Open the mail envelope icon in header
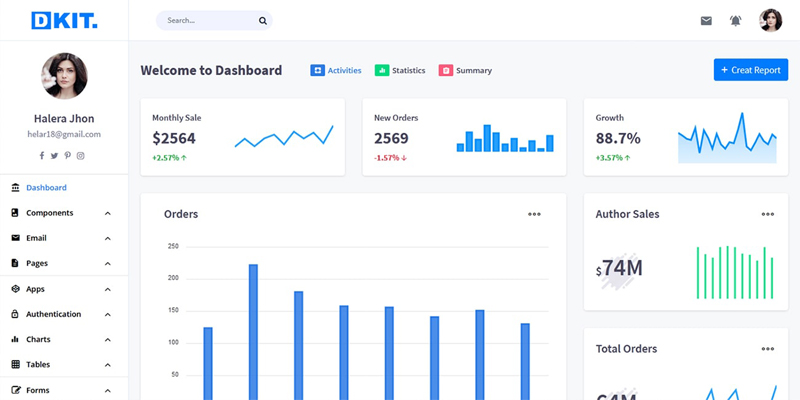 point(706,21)
